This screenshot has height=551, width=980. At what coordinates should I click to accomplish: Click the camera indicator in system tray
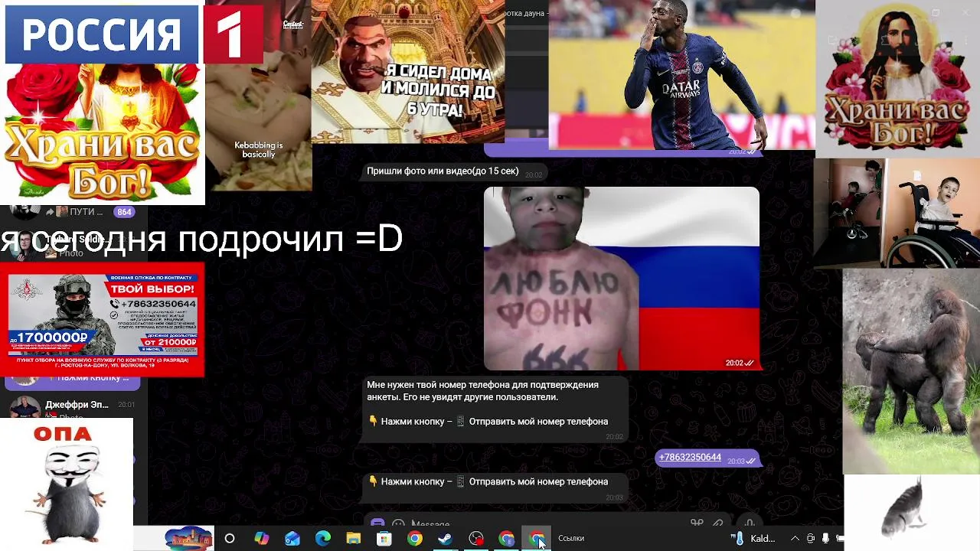pyautogui.click(x=811, y=539)
